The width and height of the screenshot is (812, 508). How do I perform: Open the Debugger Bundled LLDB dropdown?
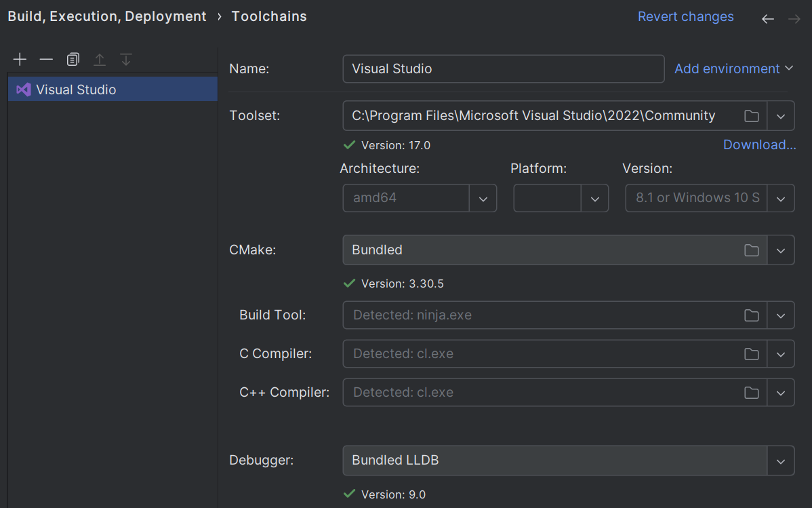(781, 461)
